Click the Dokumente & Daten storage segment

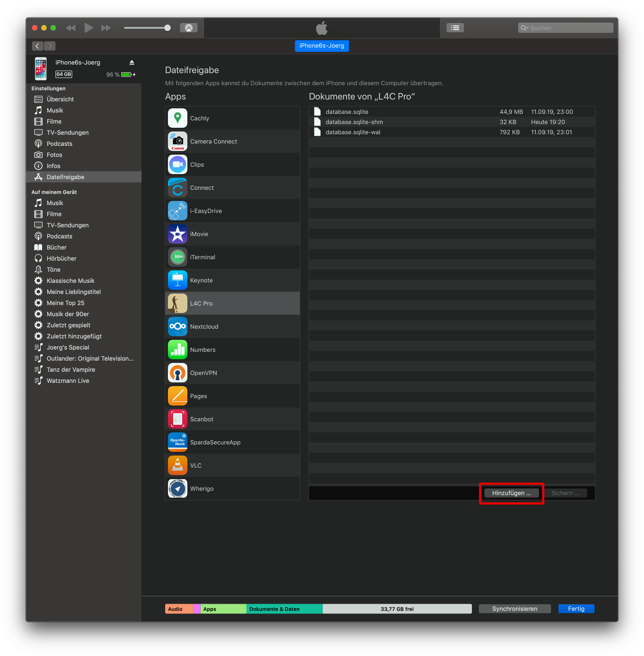click(x=285, y=609)
